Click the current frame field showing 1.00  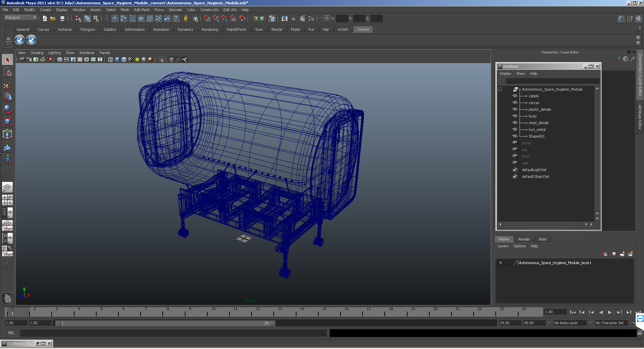pos(555,312)
